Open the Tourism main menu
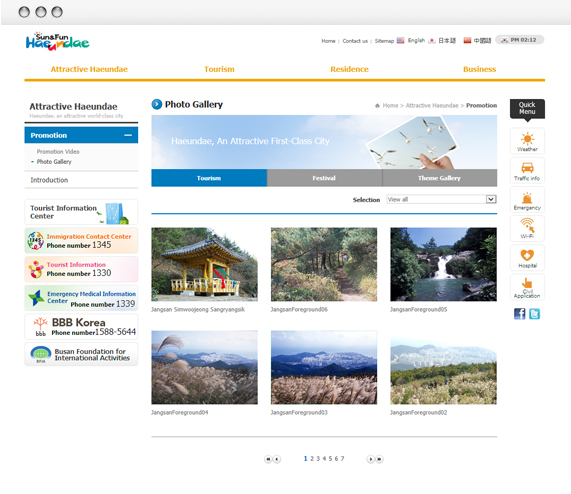Image resolution: width=571 pixels, height=494 pixels. tap(219, 69)
